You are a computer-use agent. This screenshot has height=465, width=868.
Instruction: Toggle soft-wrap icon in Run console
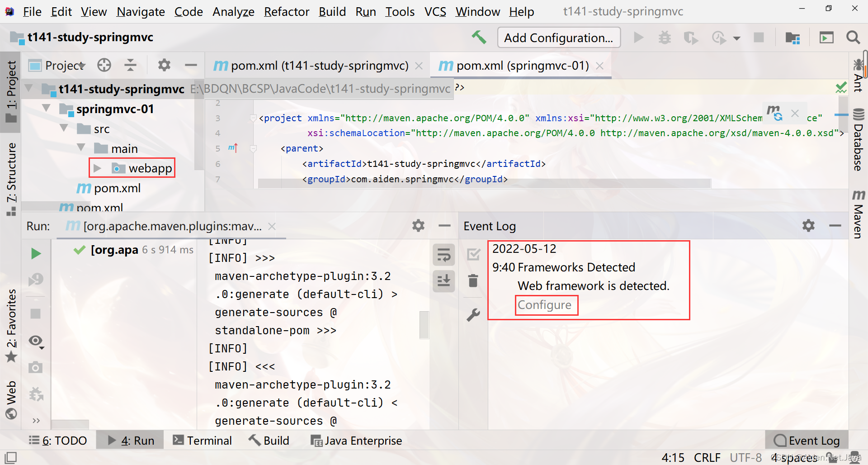[x=443, y=256]
